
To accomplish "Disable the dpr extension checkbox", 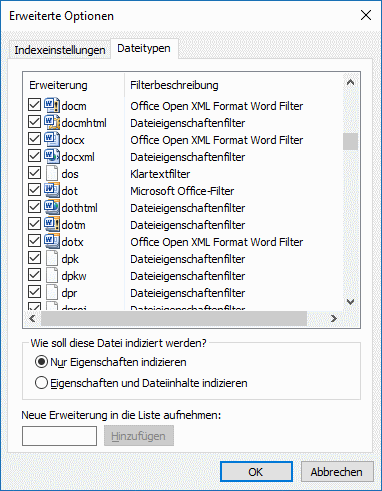I will (34, 292).
